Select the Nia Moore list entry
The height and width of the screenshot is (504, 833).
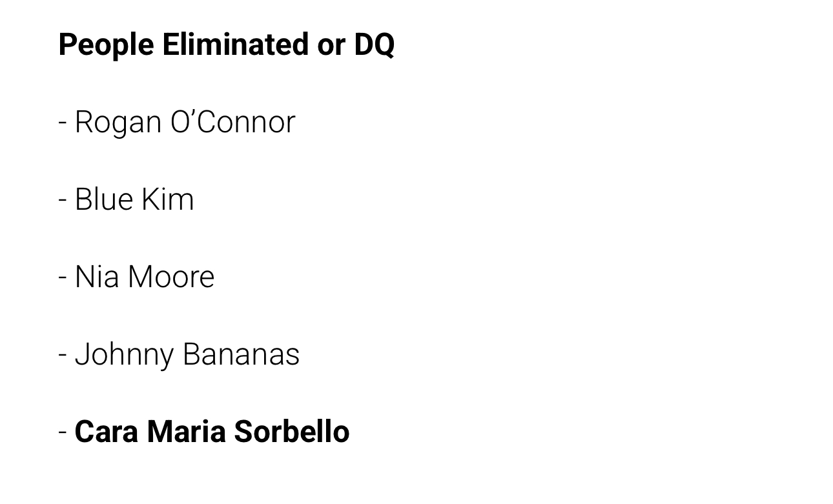click(136, 277)
